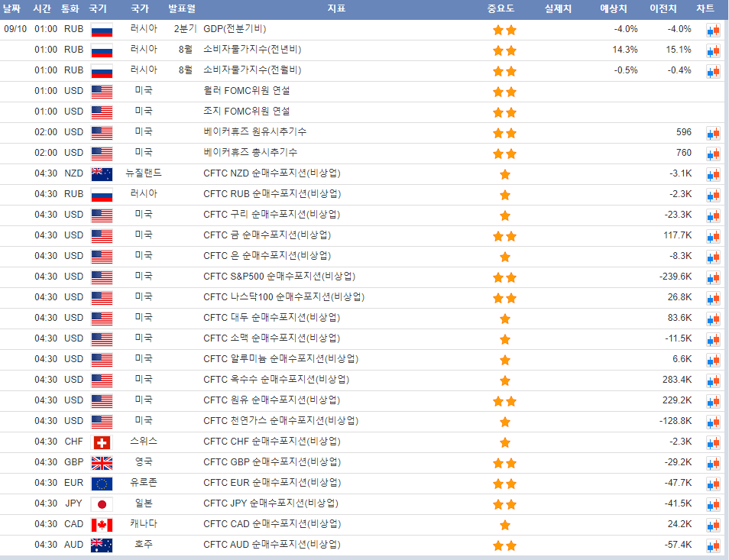
Task: Click the Japan flag icon
Action: [x=102, y=504]
